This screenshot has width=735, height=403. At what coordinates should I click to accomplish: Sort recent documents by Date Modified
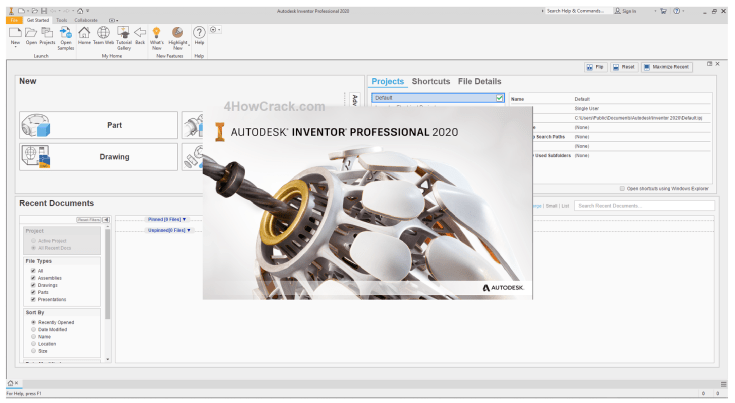click(x=33, y=329)
